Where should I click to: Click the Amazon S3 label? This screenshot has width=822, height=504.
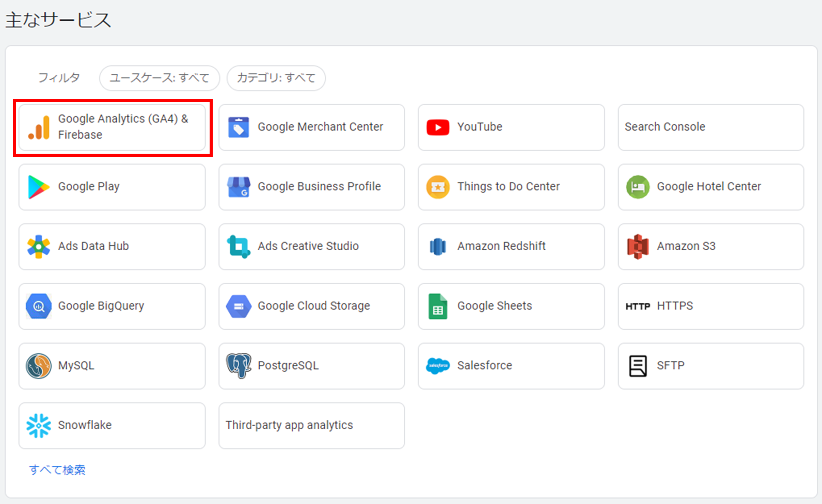pos(686,247)
